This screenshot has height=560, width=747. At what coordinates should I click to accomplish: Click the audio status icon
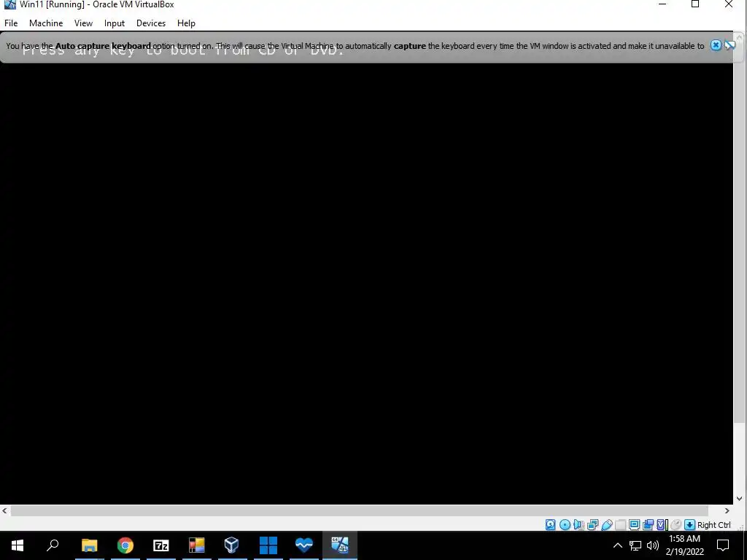[x=578, y=525]
